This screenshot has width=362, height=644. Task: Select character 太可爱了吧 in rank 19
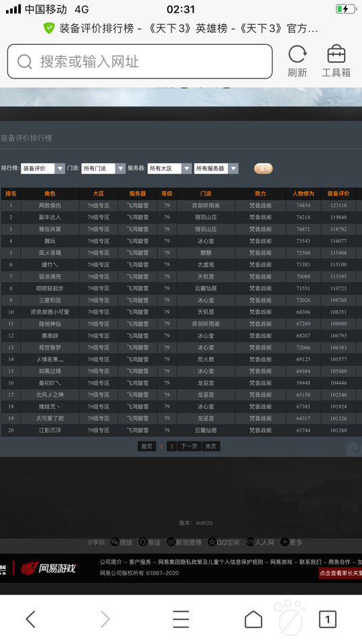click(50, 419)
